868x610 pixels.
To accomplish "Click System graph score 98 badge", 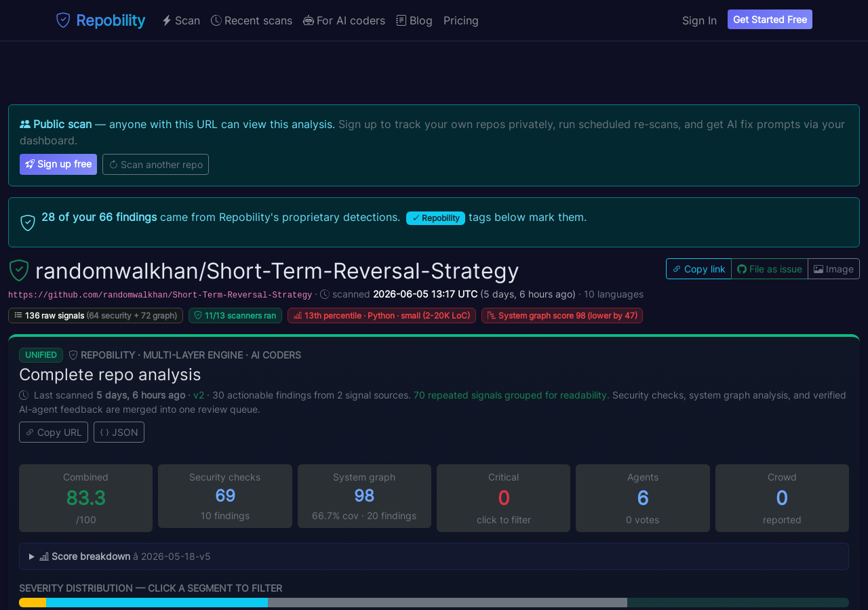I will [562, 315].
